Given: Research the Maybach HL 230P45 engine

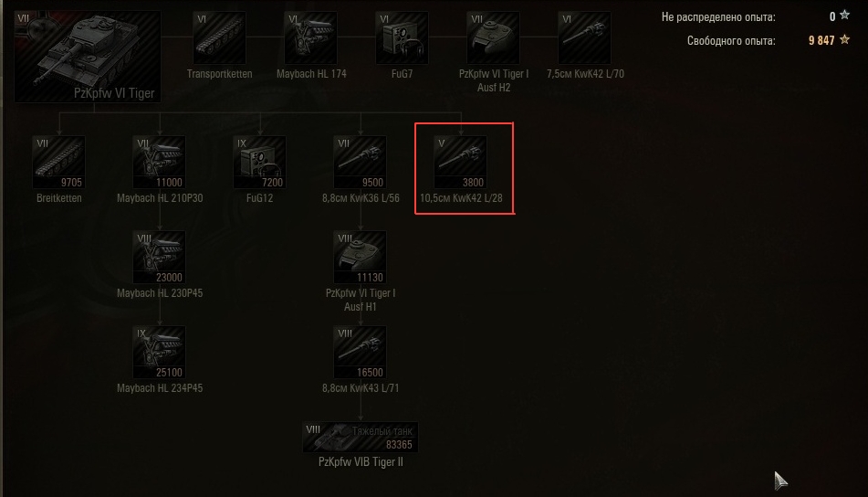Looking at the screenshot, I should click(160, 258).
